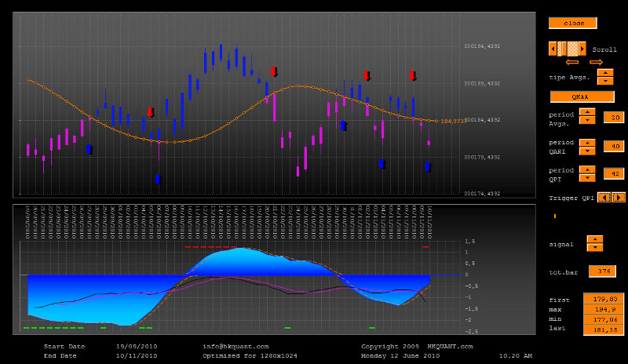The width and height of the screenshot is (628, 364).
Task: Click the left outline arrow under Scroll
Action: coord(571,62)
